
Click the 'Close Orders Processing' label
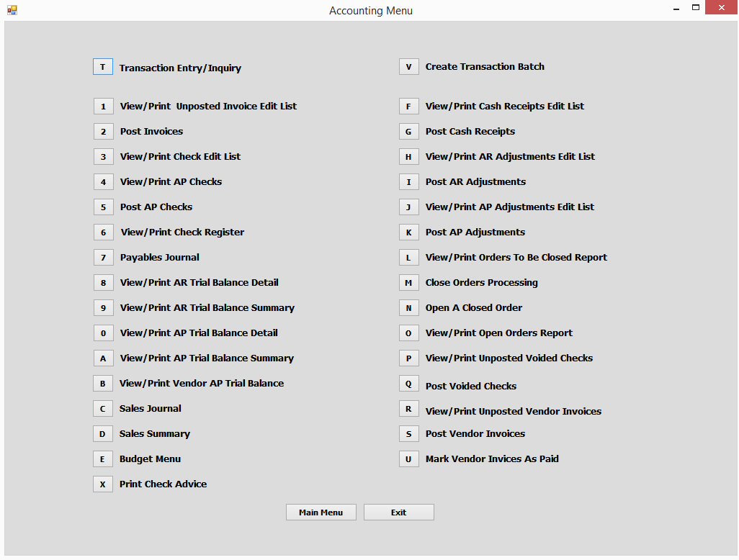pyautogui.click(x=482, y=283)
